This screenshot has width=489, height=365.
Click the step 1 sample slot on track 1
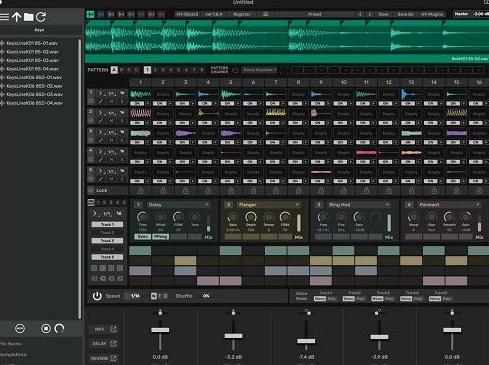140,94
